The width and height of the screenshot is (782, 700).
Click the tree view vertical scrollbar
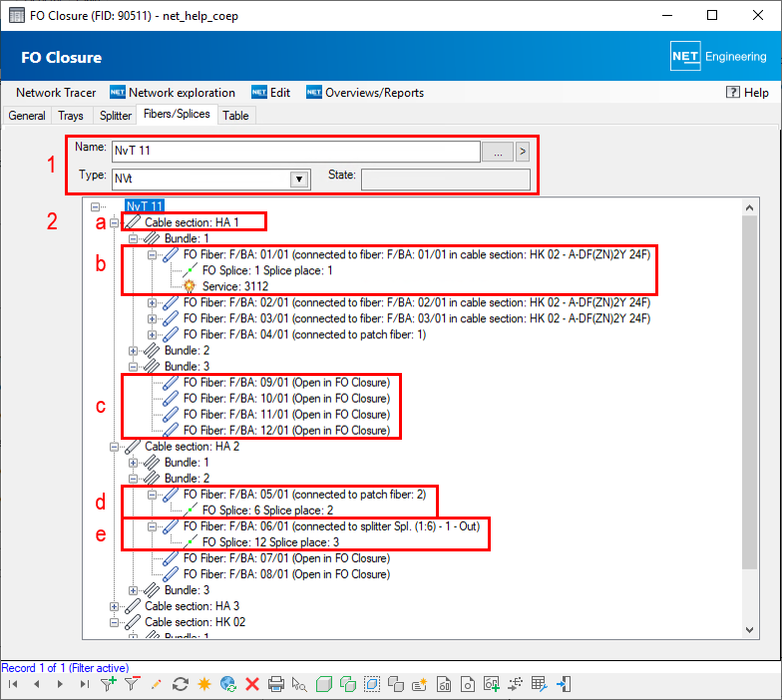click(x=752, y=399)
